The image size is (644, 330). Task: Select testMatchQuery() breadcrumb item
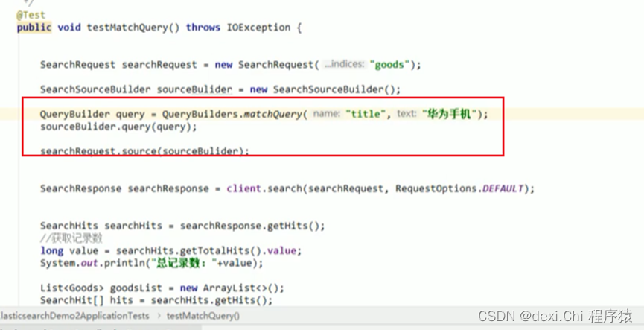tap(203, 316)
